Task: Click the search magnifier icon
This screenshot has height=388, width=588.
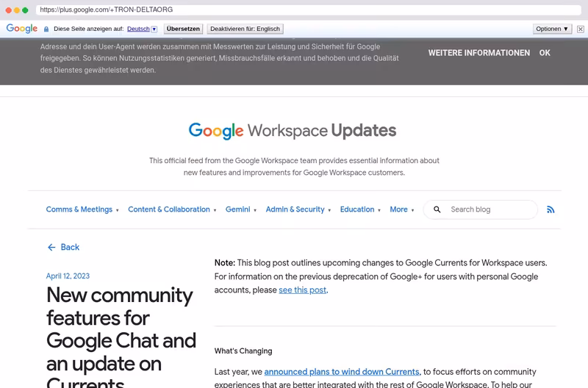Action: (x=437, y=209)
